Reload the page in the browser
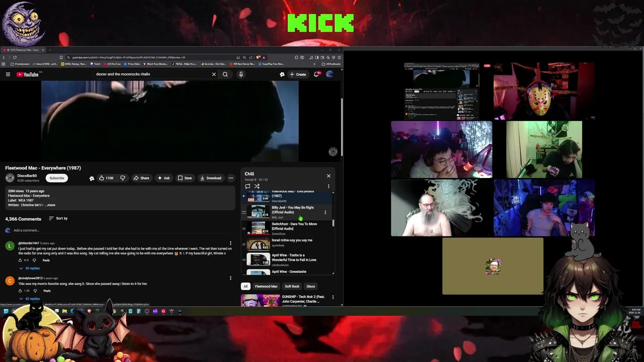This screenshot has width=644, height=362. (15, 57)
